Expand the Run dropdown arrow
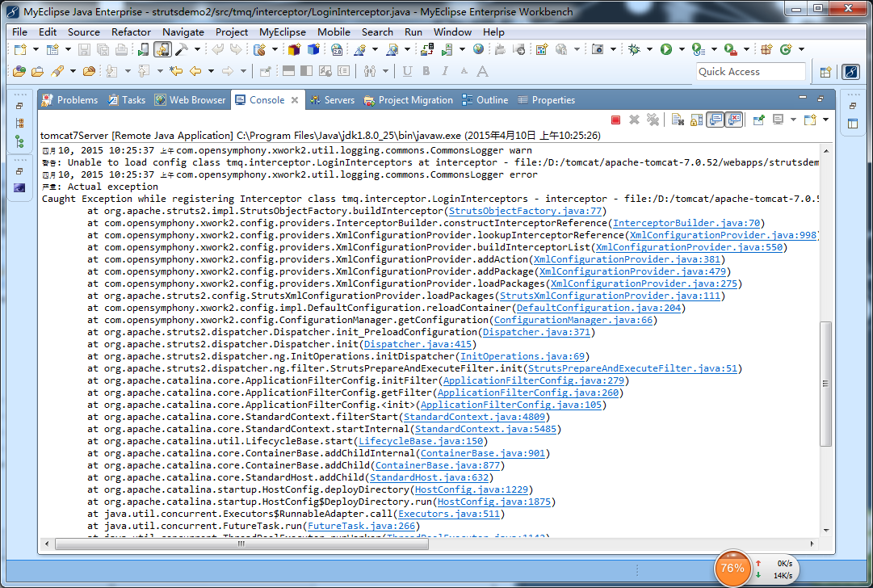 [x=682, y=49]
